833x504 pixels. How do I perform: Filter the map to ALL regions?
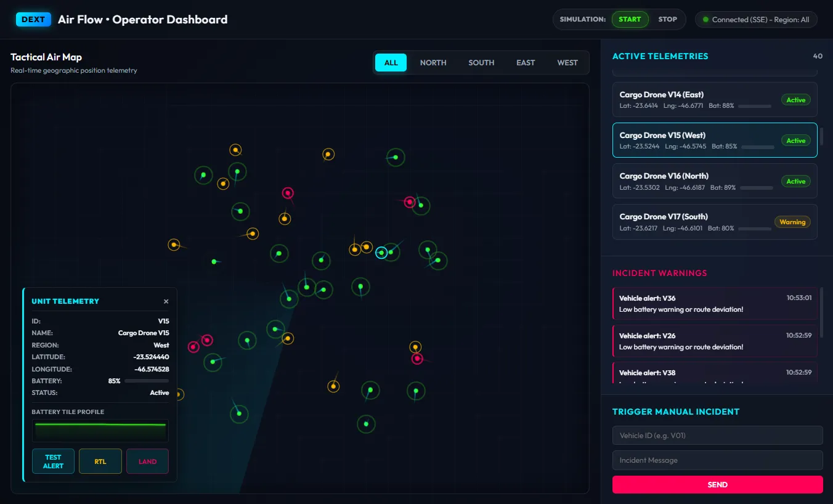pyautogui.click(x=391, y=62)
